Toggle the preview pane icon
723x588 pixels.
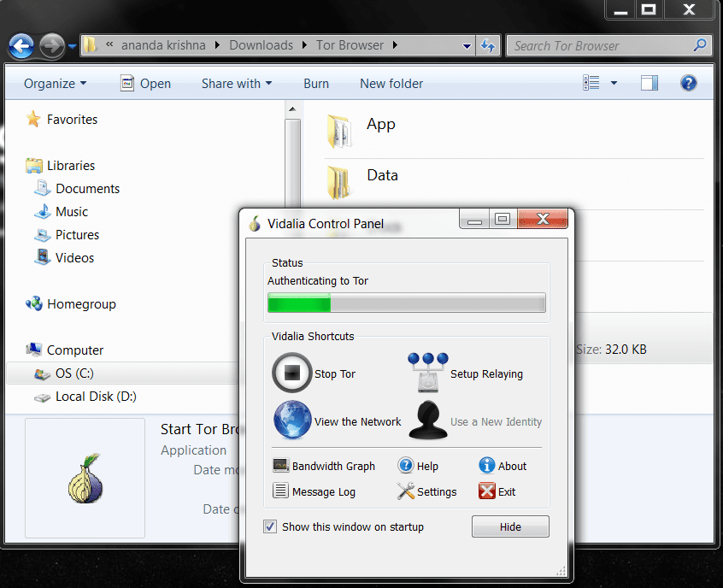[x=650, y=84]
